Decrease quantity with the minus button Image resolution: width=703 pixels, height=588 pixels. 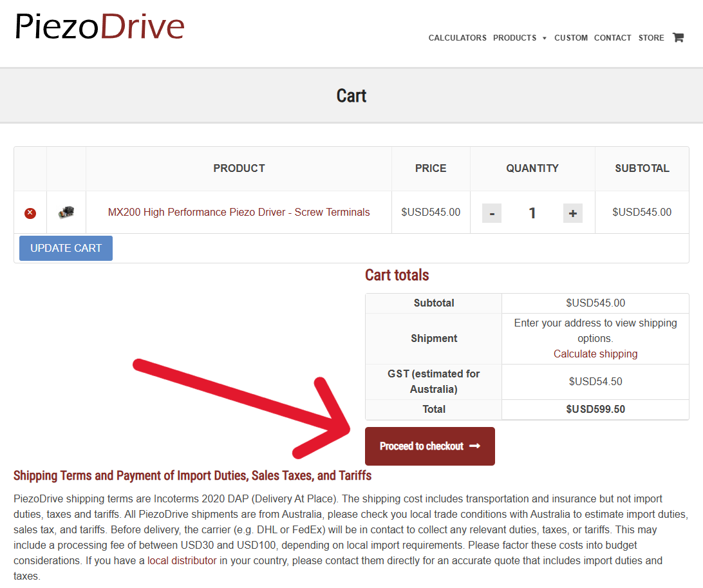(491, 213)
